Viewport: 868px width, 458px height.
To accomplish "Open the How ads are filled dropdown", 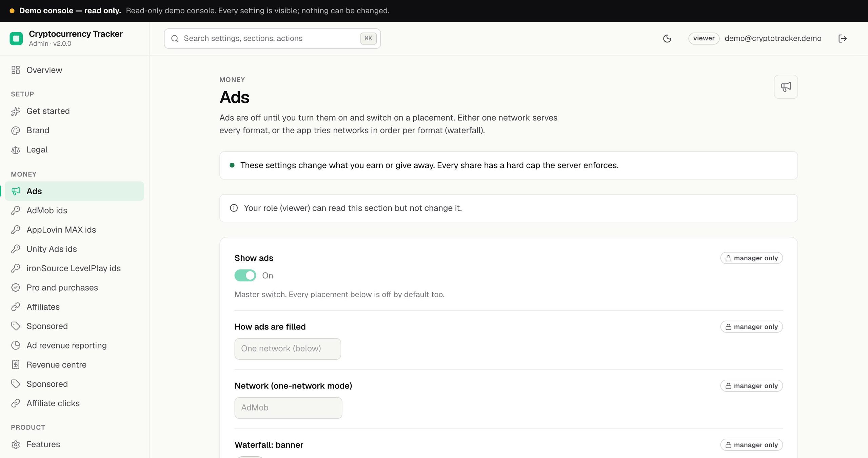I will (288, 349).
